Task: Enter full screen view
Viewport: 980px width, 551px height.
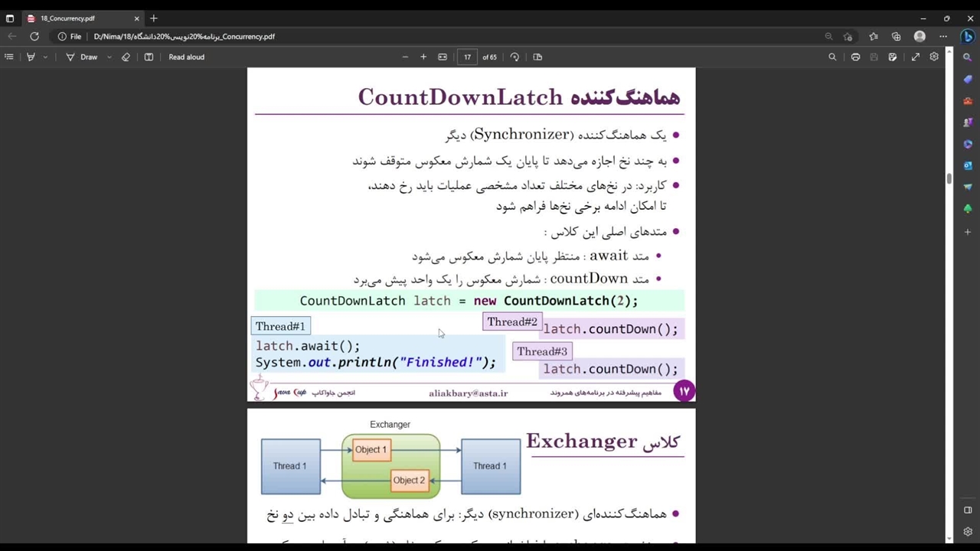Action: tap(915, 57)
